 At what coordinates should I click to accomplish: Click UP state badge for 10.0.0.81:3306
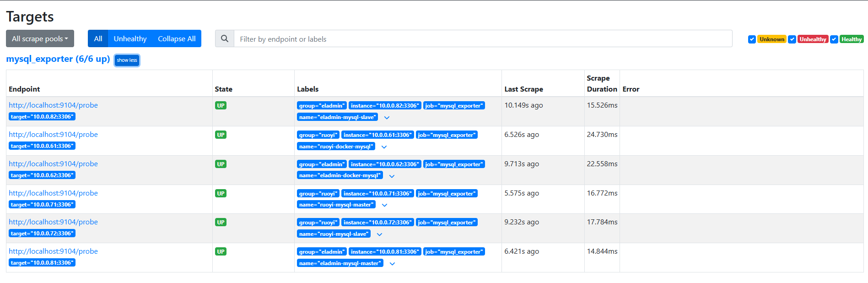point(221,252)
